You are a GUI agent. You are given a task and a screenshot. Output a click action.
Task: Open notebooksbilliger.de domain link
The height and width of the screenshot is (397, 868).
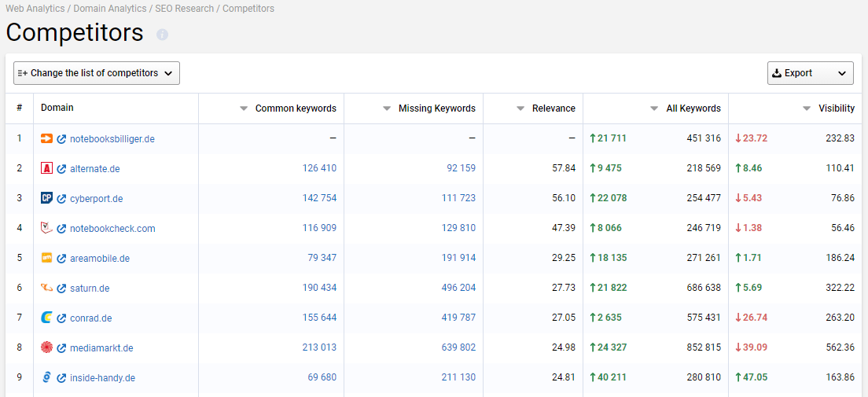pos(112,139)
